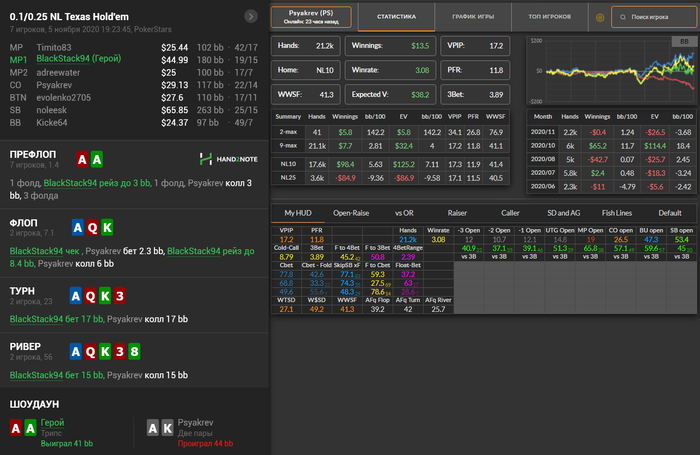Open the ТОП ИГРОКОВ tab
The width and height of the screenshot is (700, 455).
pyautogui.click(x=549, y=17)
